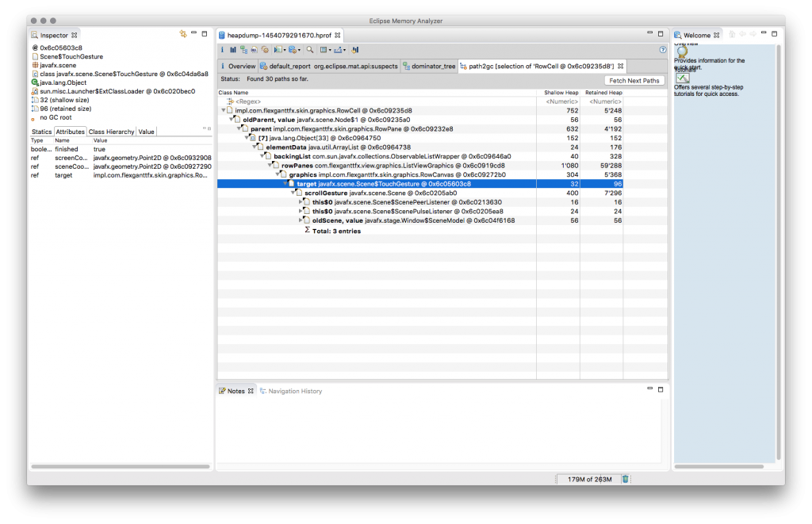Screen dimensions: 812x524
Task: Click the Shallow Heap numeric filter field
Action: 558,101
